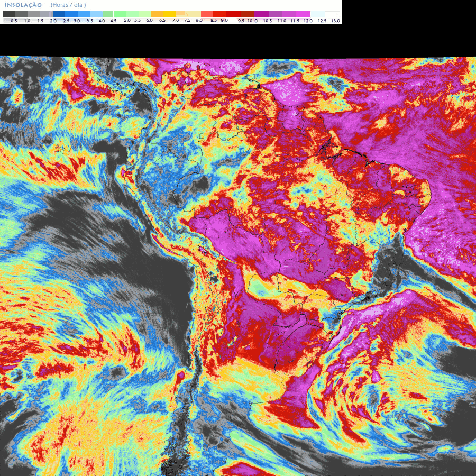Image resolution: width=476 pixels, height=476 pixels.
Task: Click the pale cyan legend swatch above 12.5
Action: click(x=317, y=14)
